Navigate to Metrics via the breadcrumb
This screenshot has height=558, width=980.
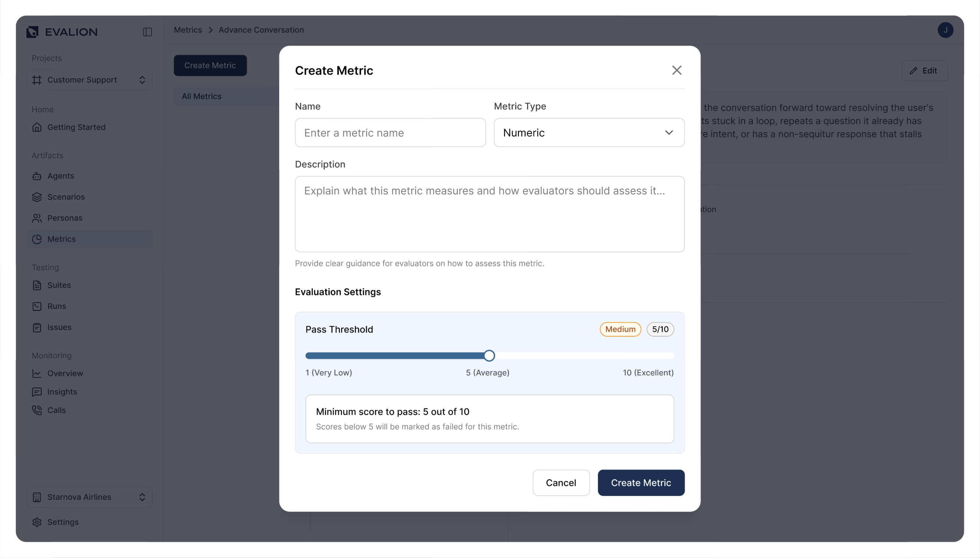point(188,30)
